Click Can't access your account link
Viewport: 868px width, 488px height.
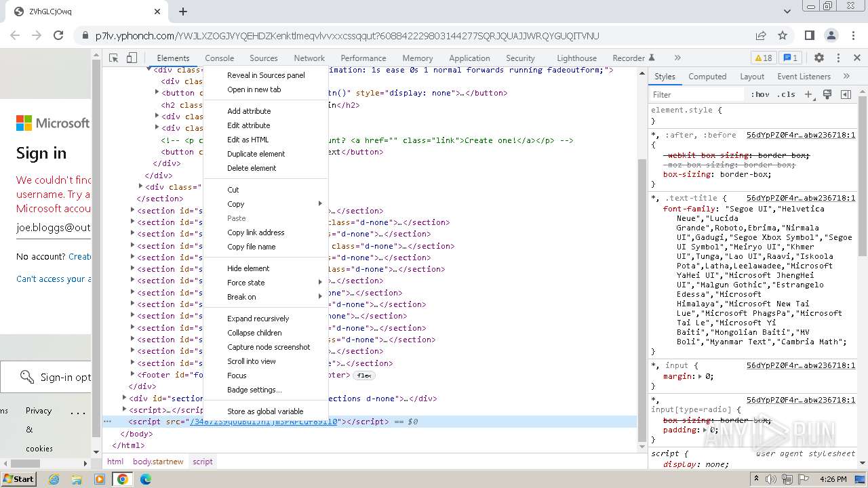tap(53, 279)
